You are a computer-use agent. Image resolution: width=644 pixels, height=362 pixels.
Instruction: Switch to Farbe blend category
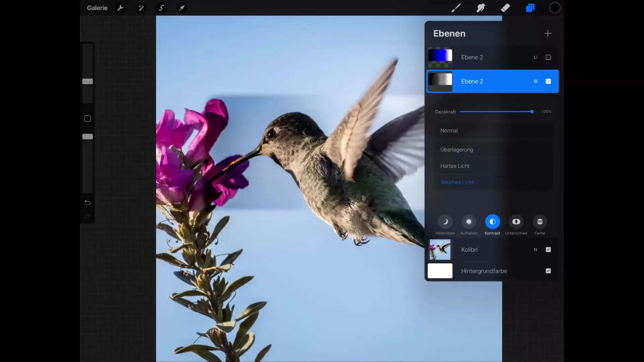tap(540, 225)
